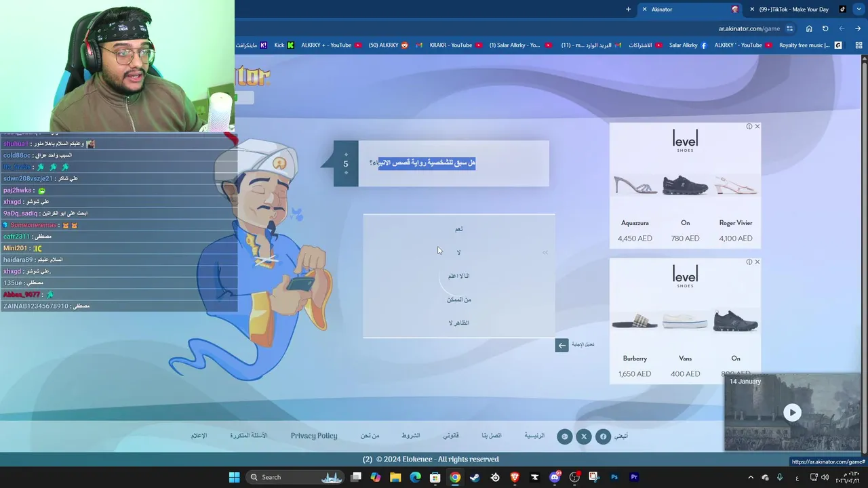The height and width of the screenshot is (488, 868).
Task: Open Privacy Policy footer link
Action: coord(314,436)
